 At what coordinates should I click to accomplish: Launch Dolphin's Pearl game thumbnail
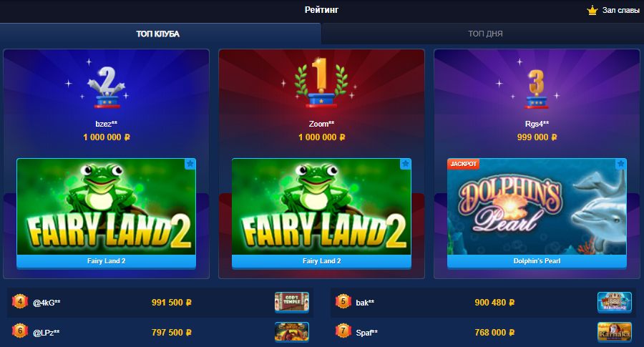click(537, 207)
